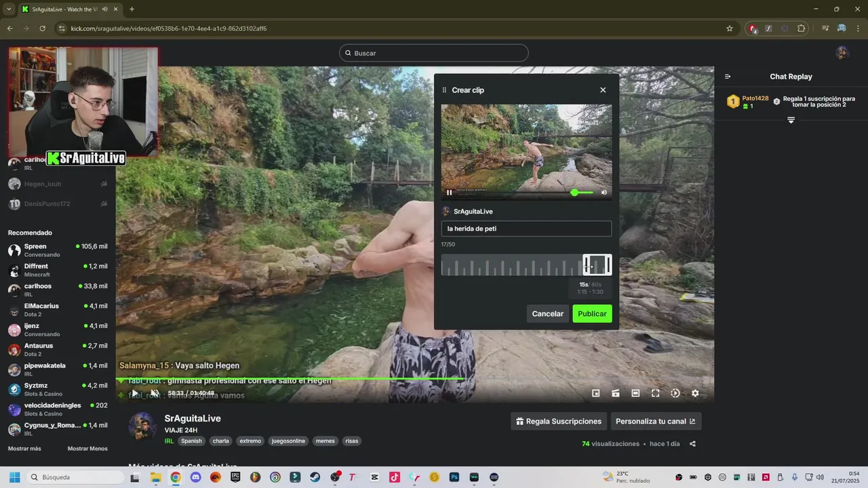This screenshot has width=868, height=488.
Task: Unmute the main video player
Action: coord(155,393)
